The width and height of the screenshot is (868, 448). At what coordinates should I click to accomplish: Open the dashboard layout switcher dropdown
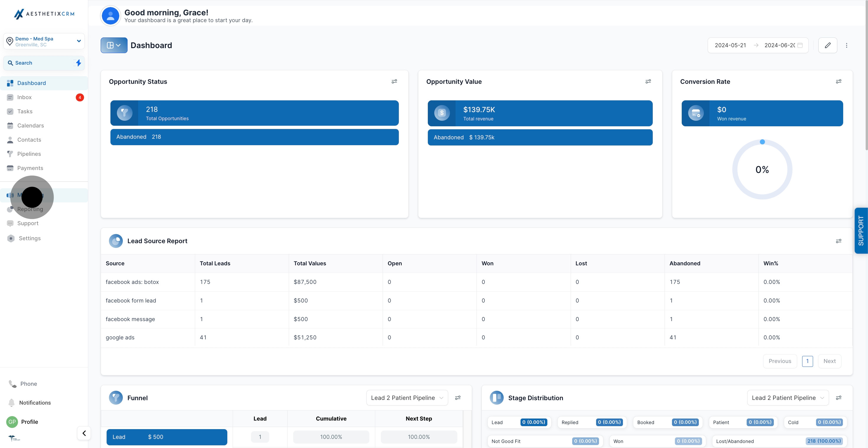114,45
